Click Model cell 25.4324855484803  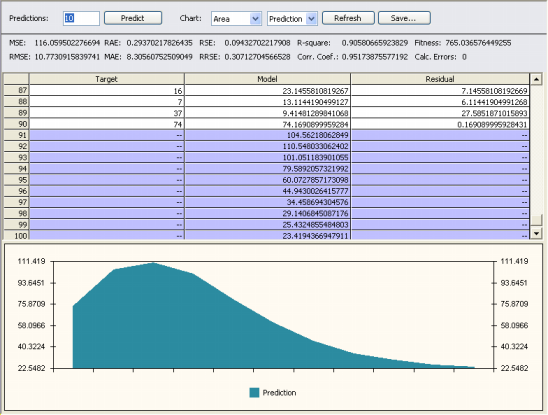[267, 225]
